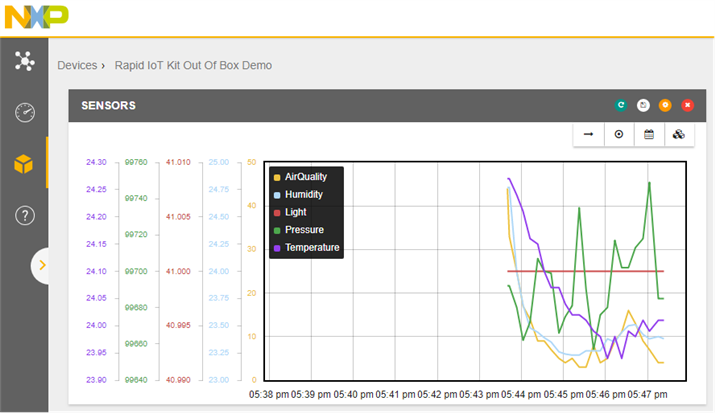Open the dashboard gauge sidebar icon
The image size is (715, 413).
coord(25,112)
